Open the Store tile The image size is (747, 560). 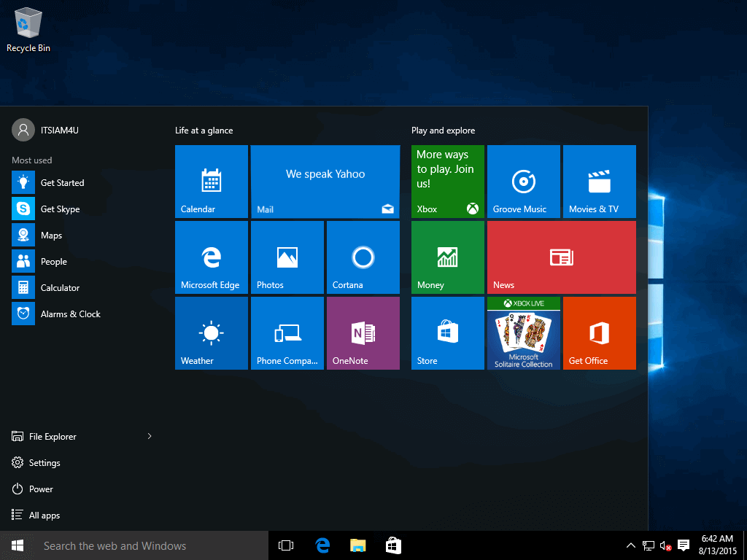click(447, 333)
